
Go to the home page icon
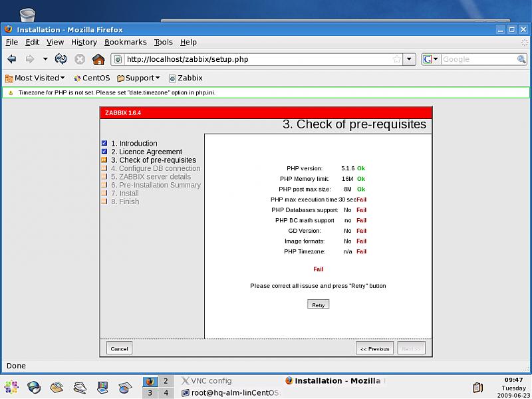[98, 59]
